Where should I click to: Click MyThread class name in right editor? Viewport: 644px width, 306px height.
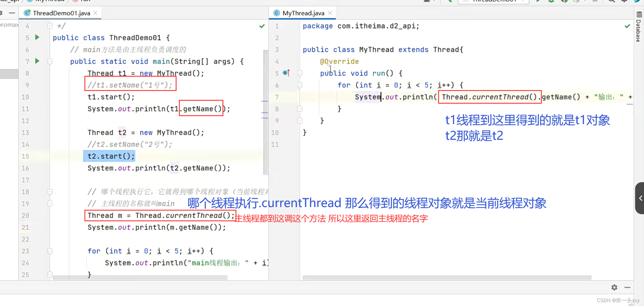[x=377, y=49]
